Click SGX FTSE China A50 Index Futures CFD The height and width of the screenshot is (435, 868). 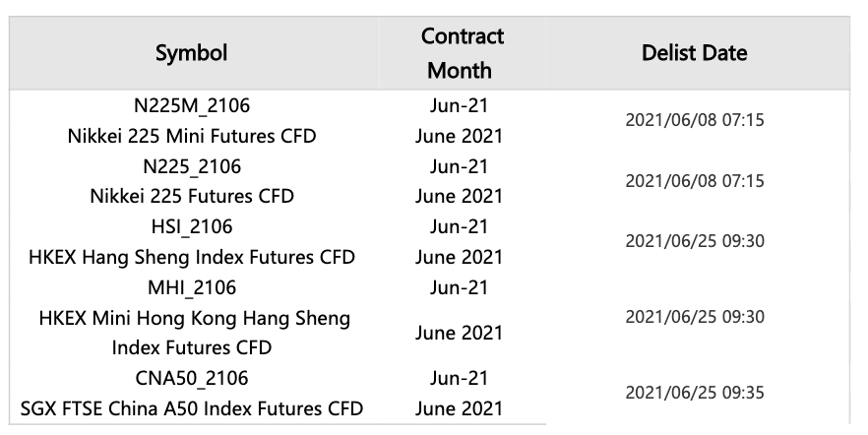[x=192, y=409]
